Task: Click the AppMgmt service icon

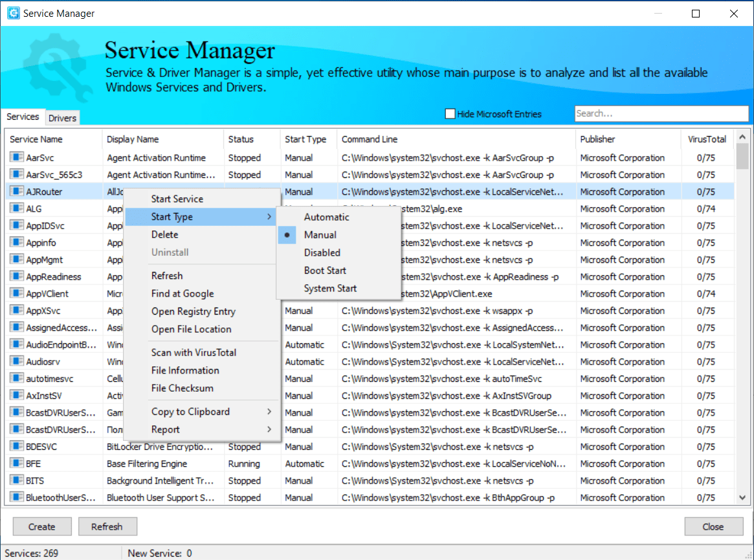Action: click(x=17, y=260)
